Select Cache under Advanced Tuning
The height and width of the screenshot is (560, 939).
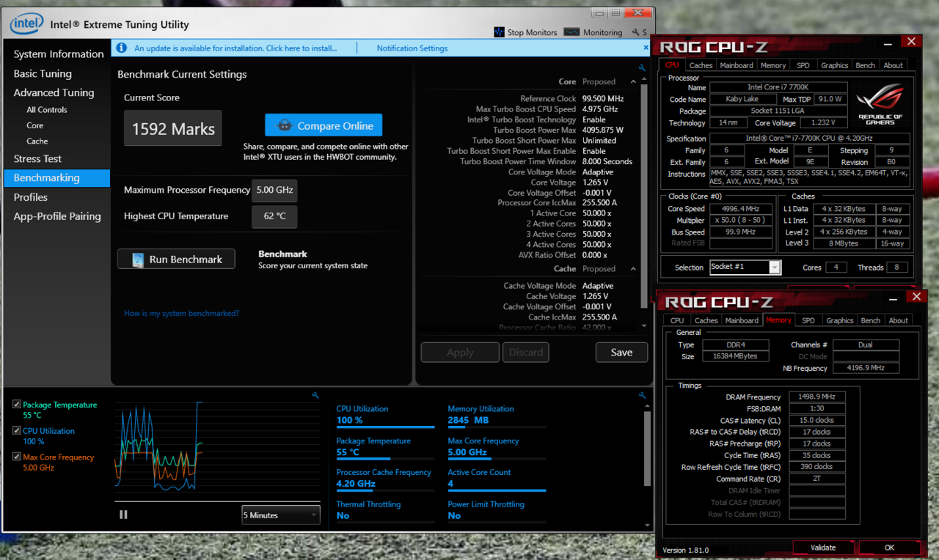click(37, 141)
